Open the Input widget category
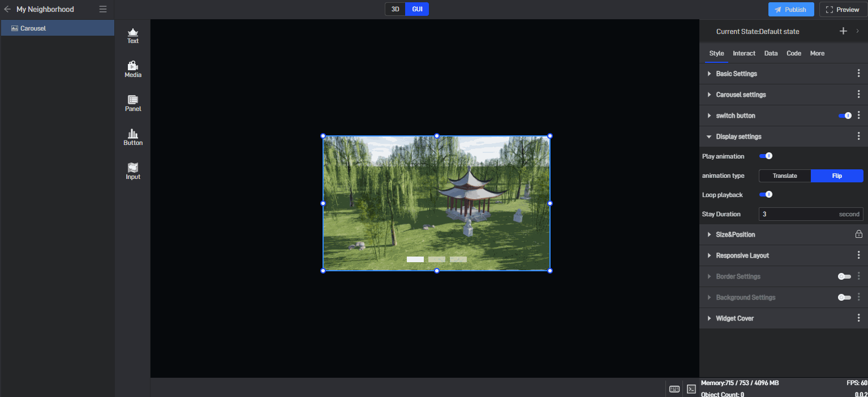This screenshot has width=868, height=397. click(x=133, y=172)
